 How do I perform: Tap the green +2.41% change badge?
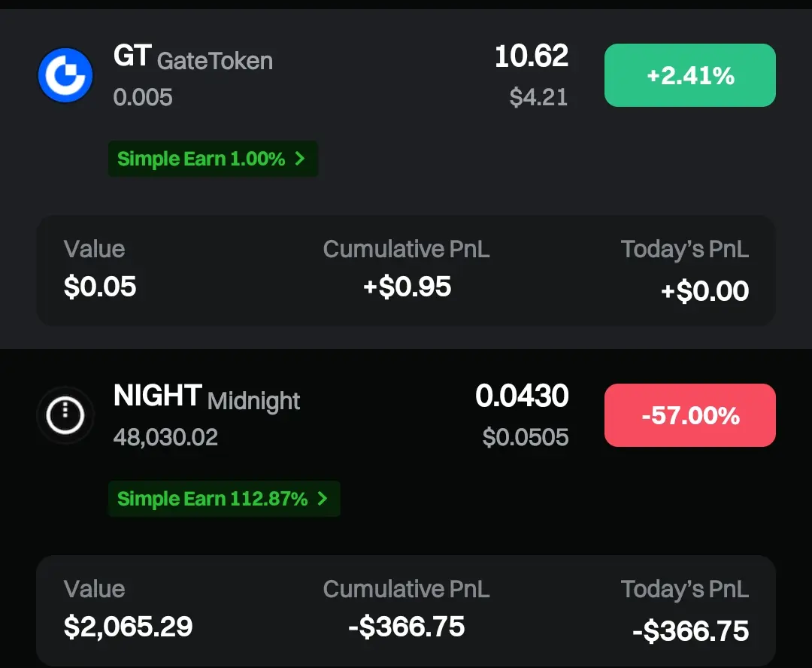[x=689, y=75]
